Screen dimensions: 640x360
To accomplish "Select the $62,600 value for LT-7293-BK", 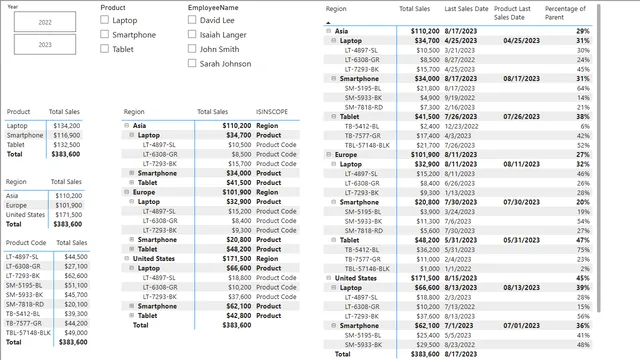I will pos(76,276).
